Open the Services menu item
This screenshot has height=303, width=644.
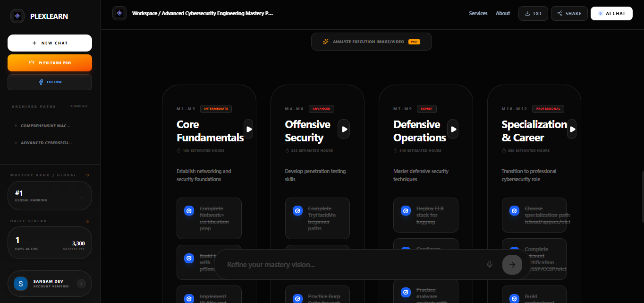point(478,13)
